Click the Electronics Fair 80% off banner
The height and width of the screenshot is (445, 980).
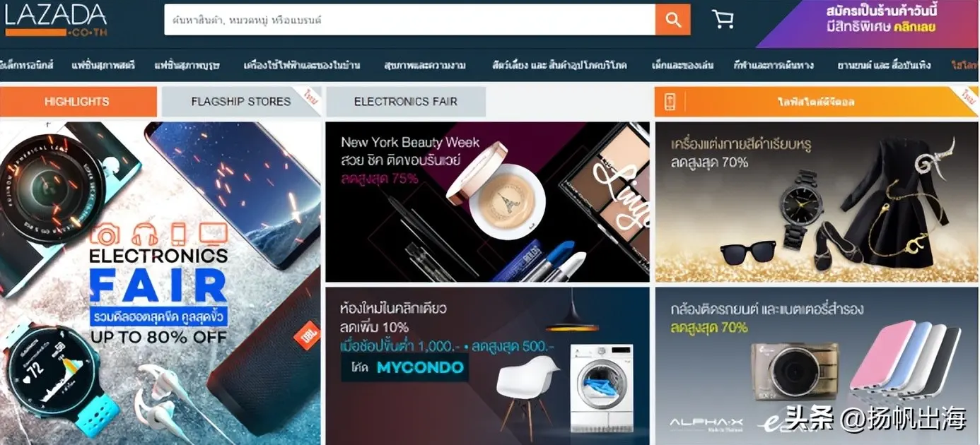tap(160, 283)
